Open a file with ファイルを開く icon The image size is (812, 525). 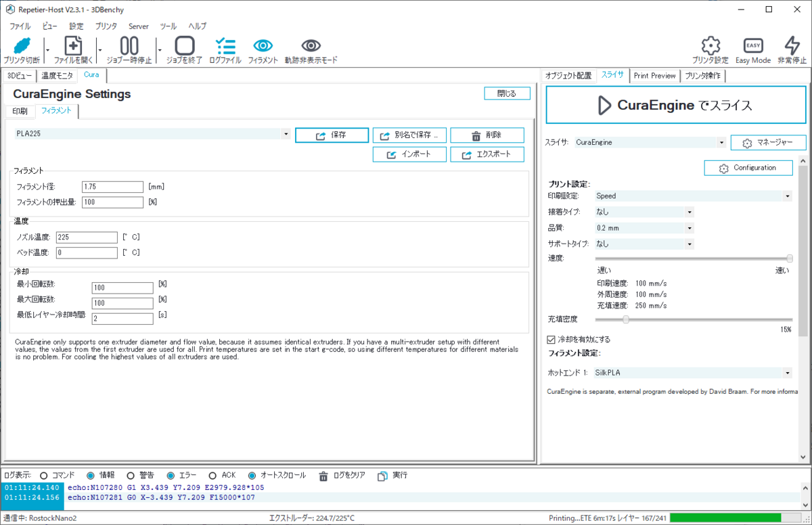[x=73, y=45]
